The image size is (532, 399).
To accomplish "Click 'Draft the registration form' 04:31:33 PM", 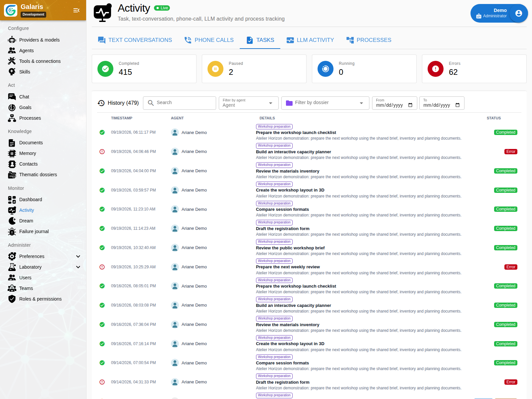I will click(283, 382).
